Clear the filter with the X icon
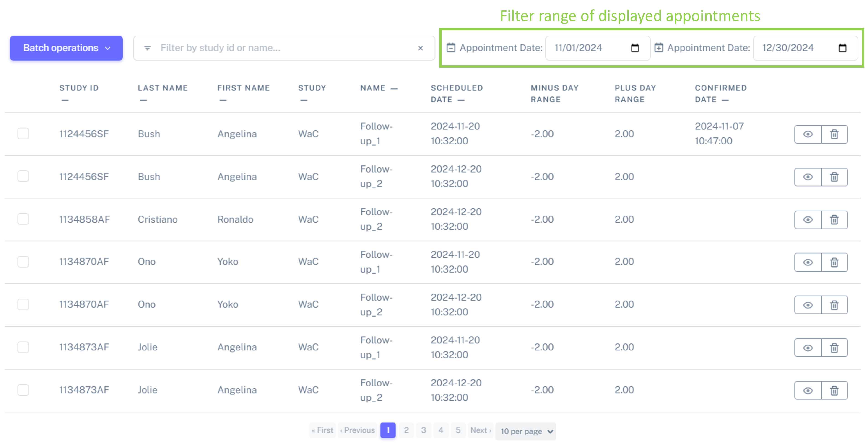The height and width of the screenshot is (448, 868). click(x=421, y=48)
